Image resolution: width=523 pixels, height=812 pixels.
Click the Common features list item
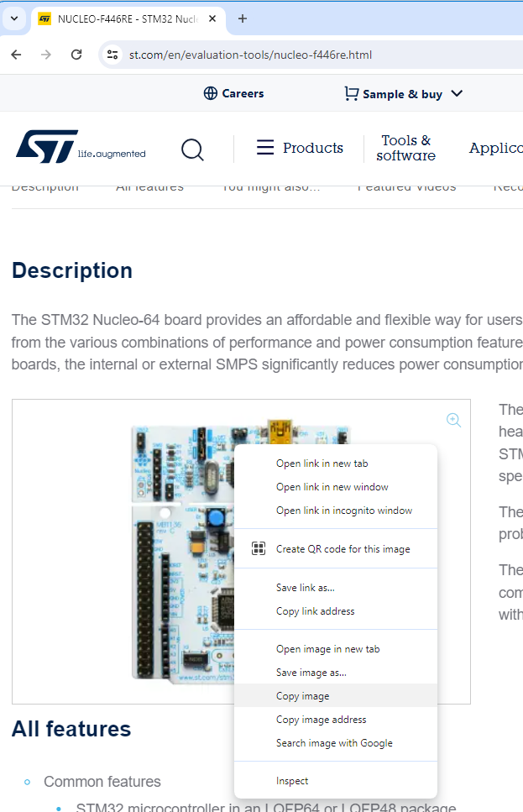click(102, 782)
